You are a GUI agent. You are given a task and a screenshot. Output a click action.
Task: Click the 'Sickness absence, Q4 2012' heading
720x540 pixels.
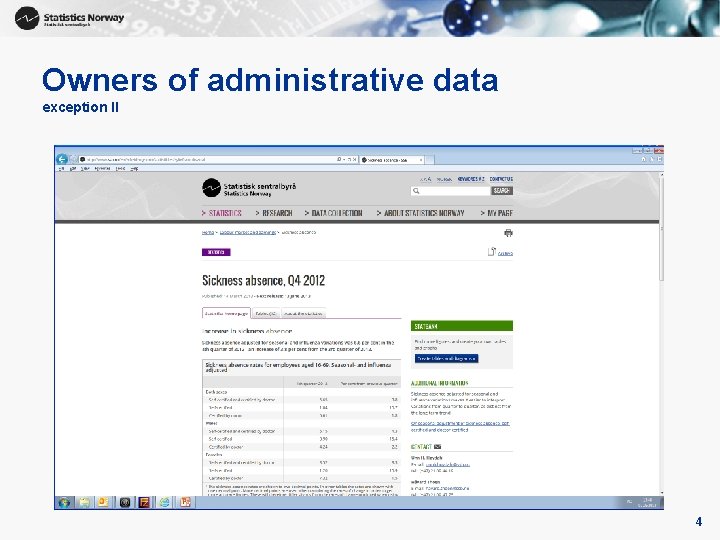(x=263, y=281)
